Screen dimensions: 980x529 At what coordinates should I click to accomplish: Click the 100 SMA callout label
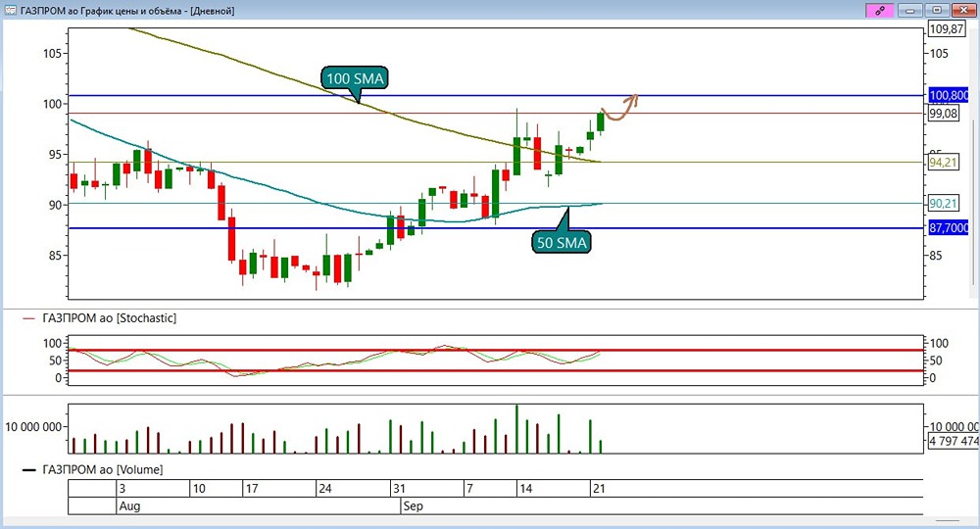tap(355, 78)
